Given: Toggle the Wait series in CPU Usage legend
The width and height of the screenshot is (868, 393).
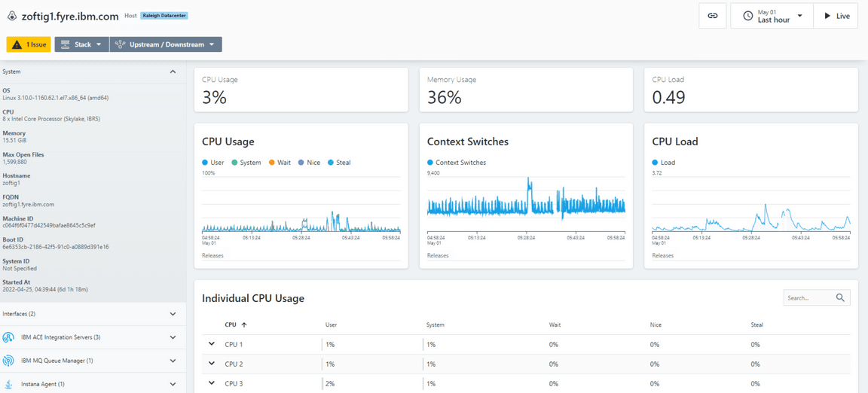Looking at the screenshot, I should [279, 163].
